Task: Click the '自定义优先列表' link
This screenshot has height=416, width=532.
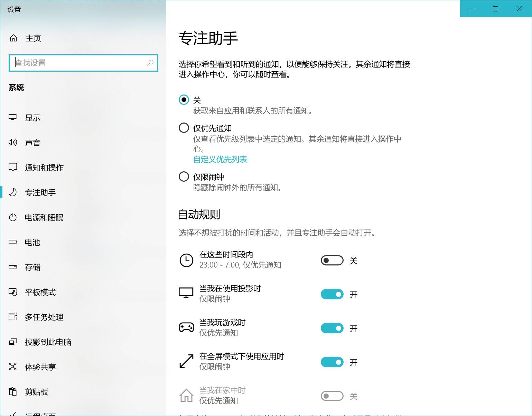Action: (x=220, y=160)
